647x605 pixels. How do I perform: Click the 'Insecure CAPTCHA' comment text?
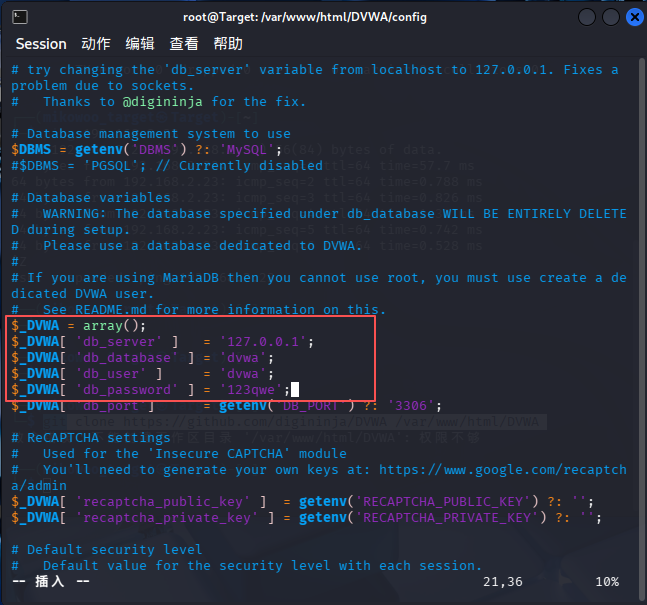click(219, 454)
